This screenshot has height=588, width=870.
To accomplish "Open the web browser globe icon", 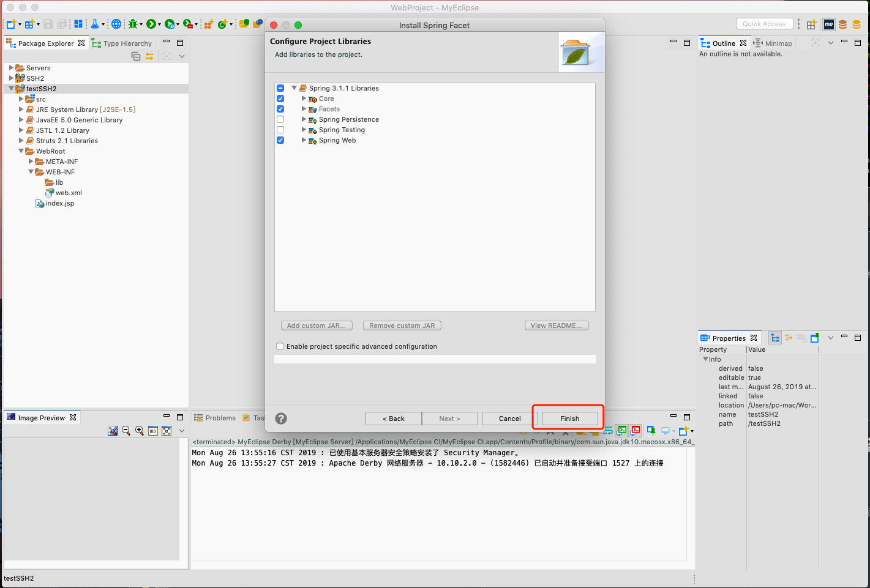I will tap(116, 24).
